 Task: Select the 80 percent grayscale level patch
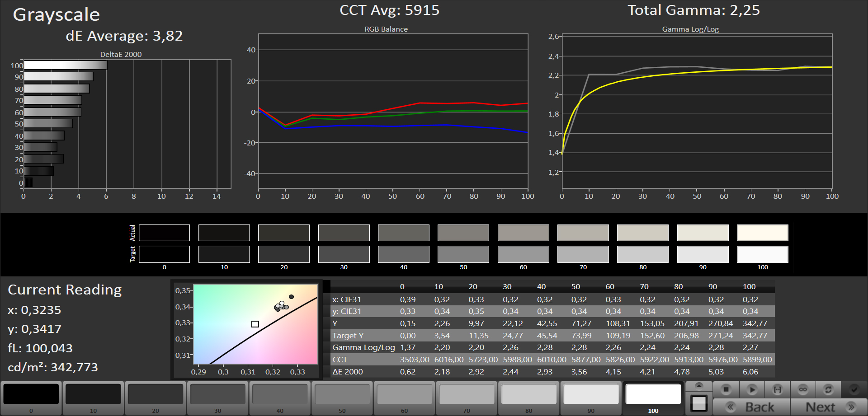click(528, 398)
